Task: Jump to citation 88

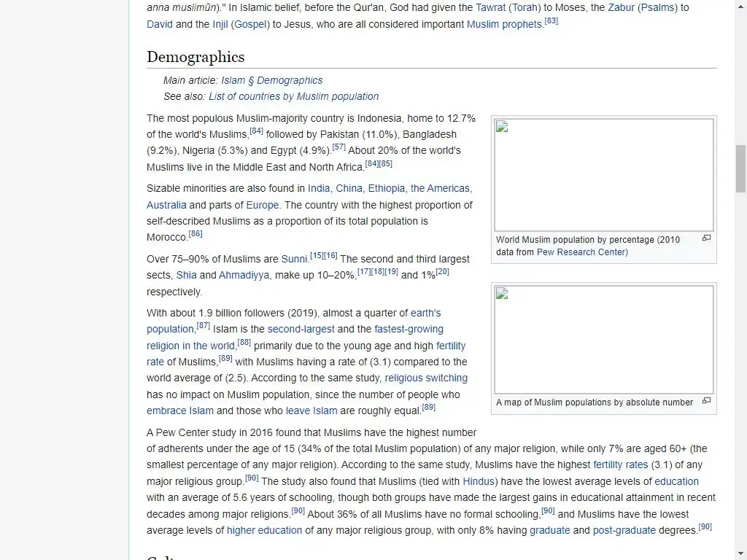Action: click(x=244, y=343)
